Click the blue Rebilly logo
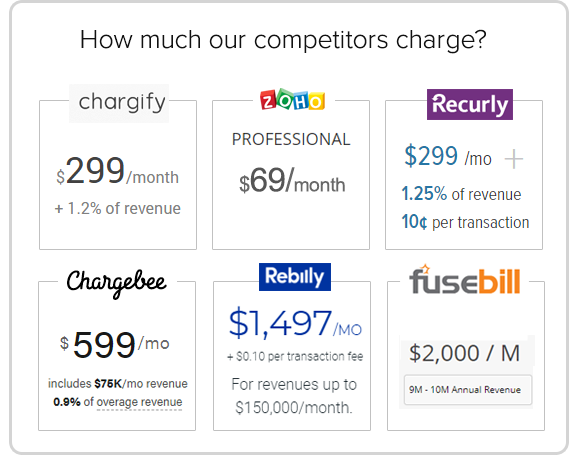The image size is (578, 455). [x=295, y=277]
